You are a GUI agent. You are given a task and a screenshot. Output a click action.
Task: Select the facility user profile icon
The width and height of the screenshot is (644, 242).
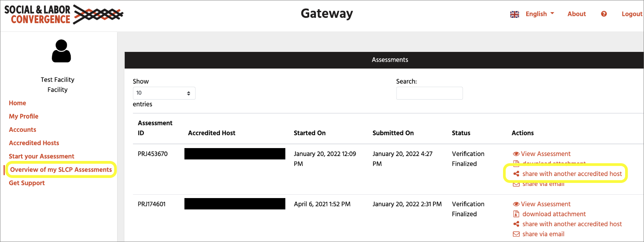pos(61,52)
